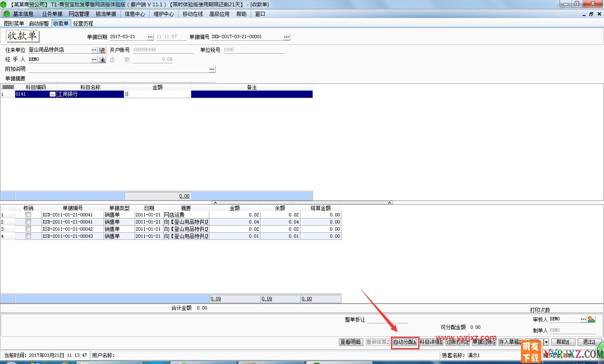Open the 高级应用 menu
The width and height of the screenshot is (604, 364).
point(219,14)
